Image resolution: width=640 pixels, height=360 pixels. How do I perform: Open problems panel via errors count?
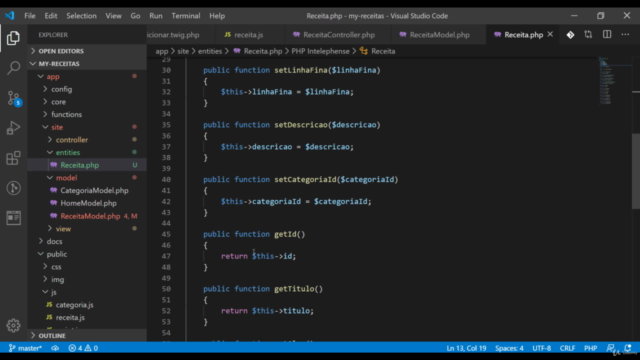[83, 348]
